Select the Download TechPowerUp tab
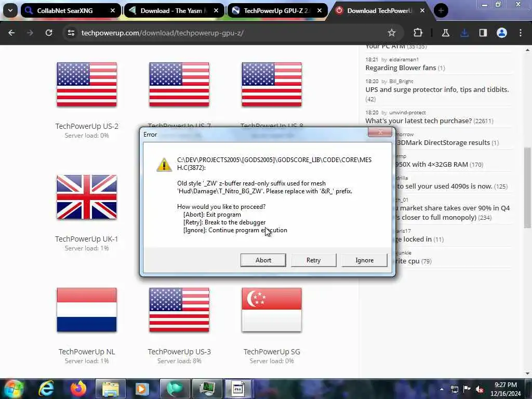This screenshot has width=532, height=399. click(x=380, y=10)
